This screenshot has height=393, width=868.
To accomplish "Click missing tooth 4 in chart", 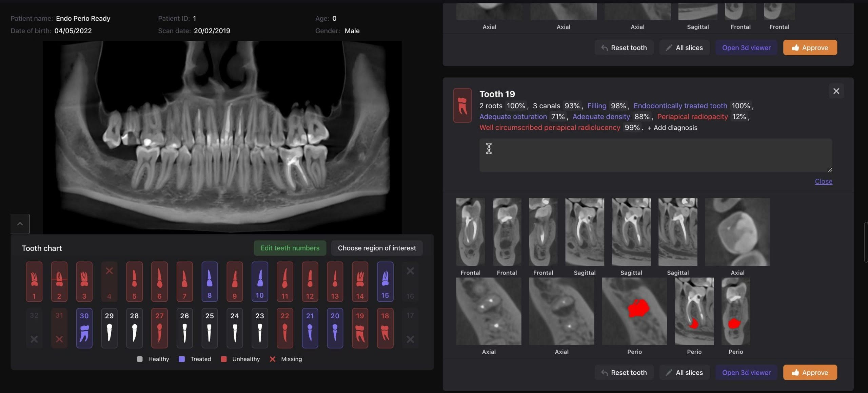I will pos(109,281).
